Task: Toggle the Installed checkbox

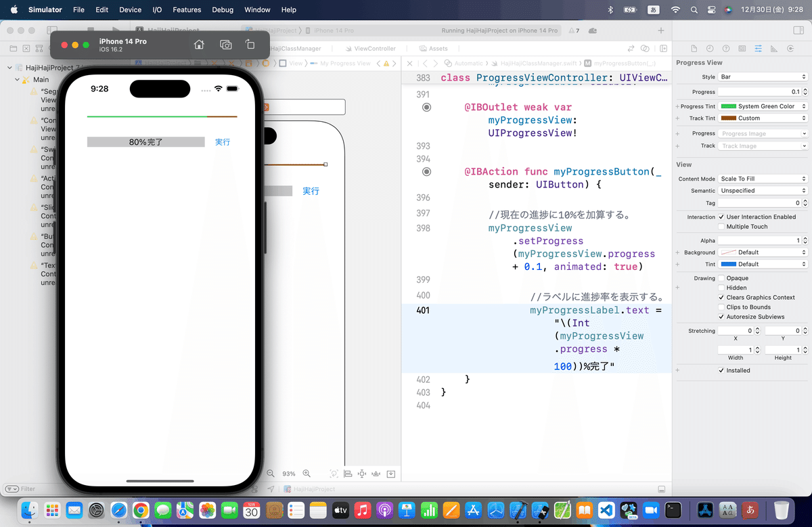Action: (721, 370)
